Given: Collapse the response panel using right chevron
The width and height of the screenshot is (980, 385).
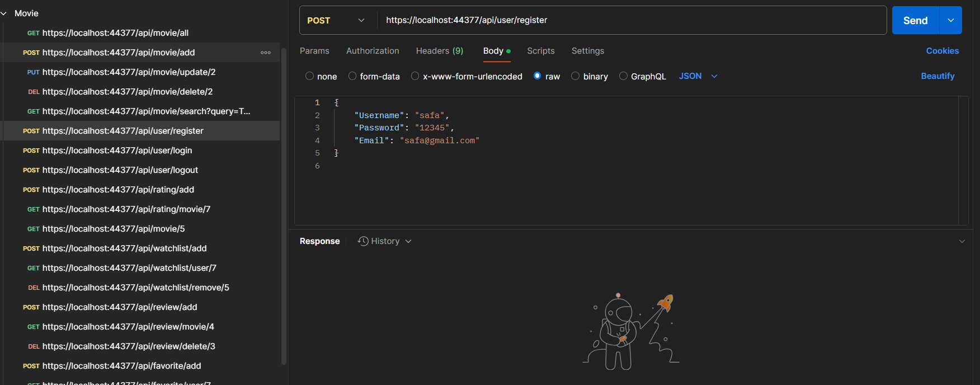Looking at the screenshot, I should (x=962, y=241).
